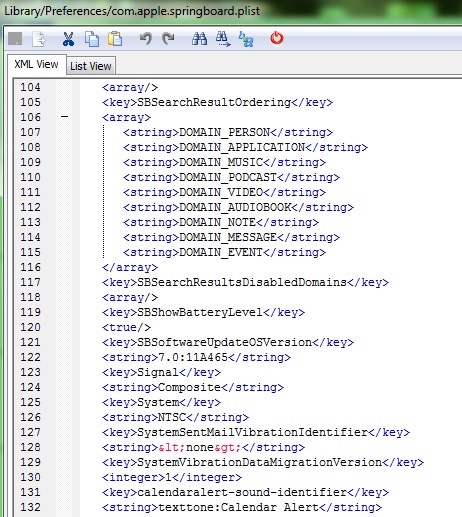Click the SystemSentMailVibrationIdentifier key line
Screen dimensions: 462x517
(x=256, y=432)
